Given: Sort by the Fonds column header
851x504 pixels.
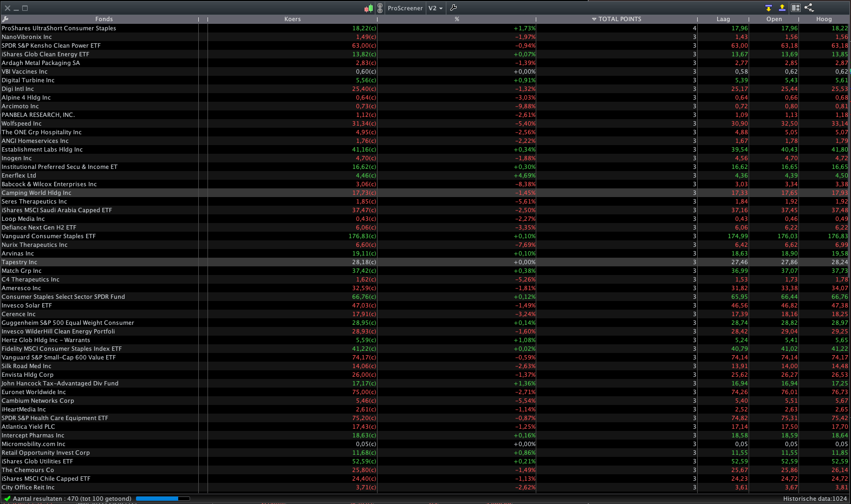Looking at the screenshot, I should pos(104,19).
